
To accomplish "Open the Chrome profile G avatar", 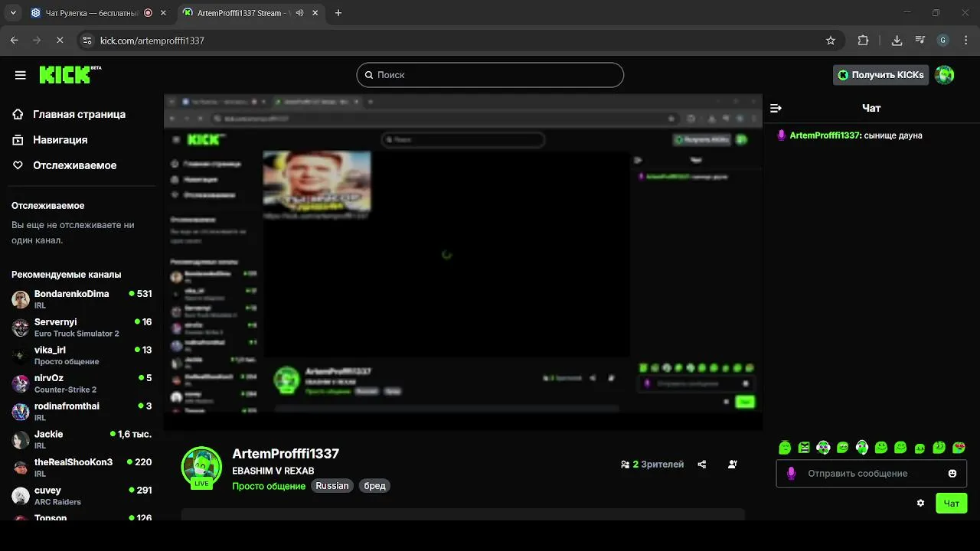I will click(x=943, y=41).
